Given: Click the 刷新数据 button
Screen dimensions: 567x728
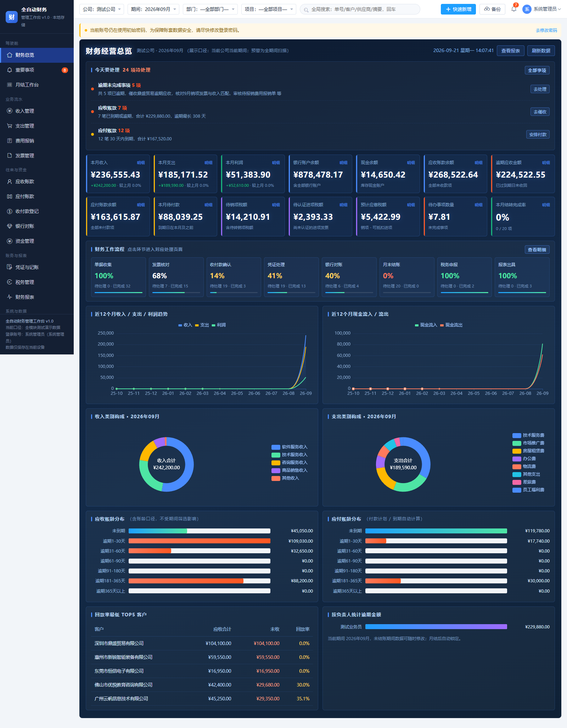Looking at the screenshot, I should [541, 51].
